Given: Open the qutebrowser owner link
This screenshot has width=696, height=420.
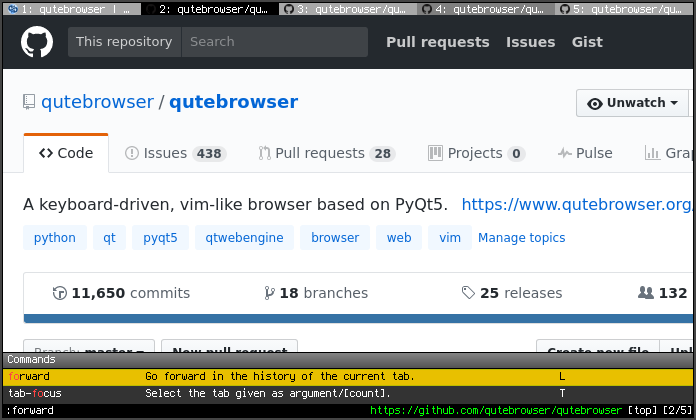Looking at the screenshot, I should [97, 102].
